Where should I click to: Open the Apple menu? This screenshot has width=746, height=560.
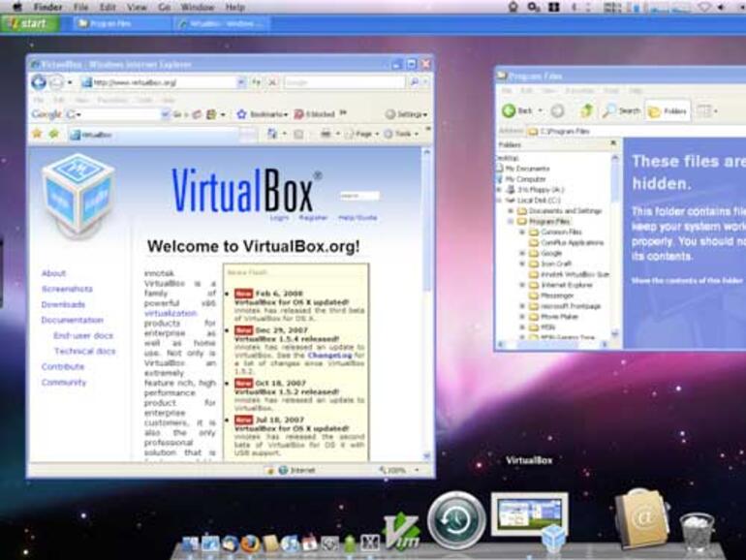(17, 7)
